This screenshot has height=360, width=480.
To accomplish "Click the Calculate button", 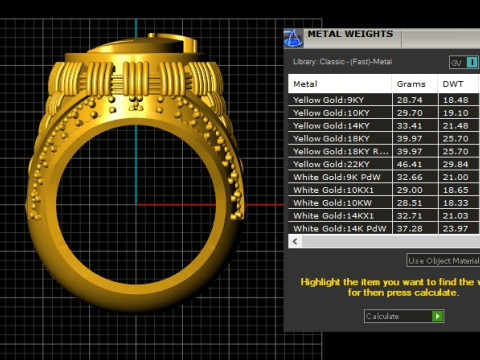I will [x=404, y=316].
